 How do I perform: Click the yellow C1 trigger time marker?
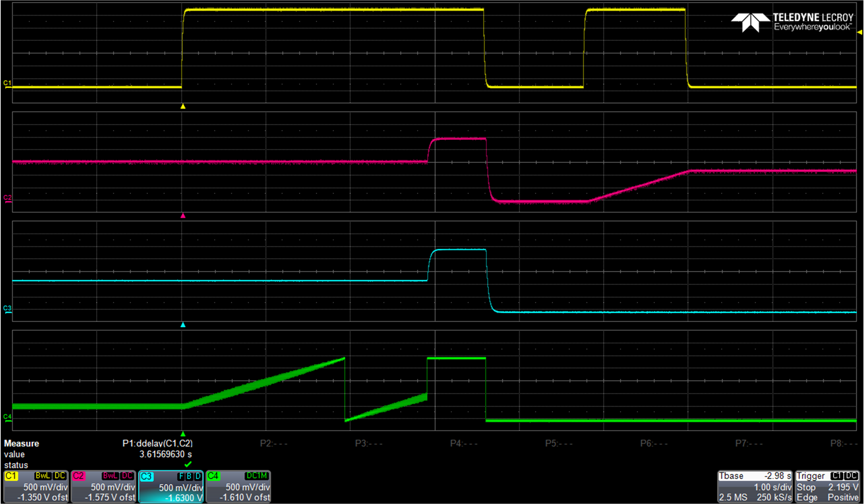click(x=183, y=107)
